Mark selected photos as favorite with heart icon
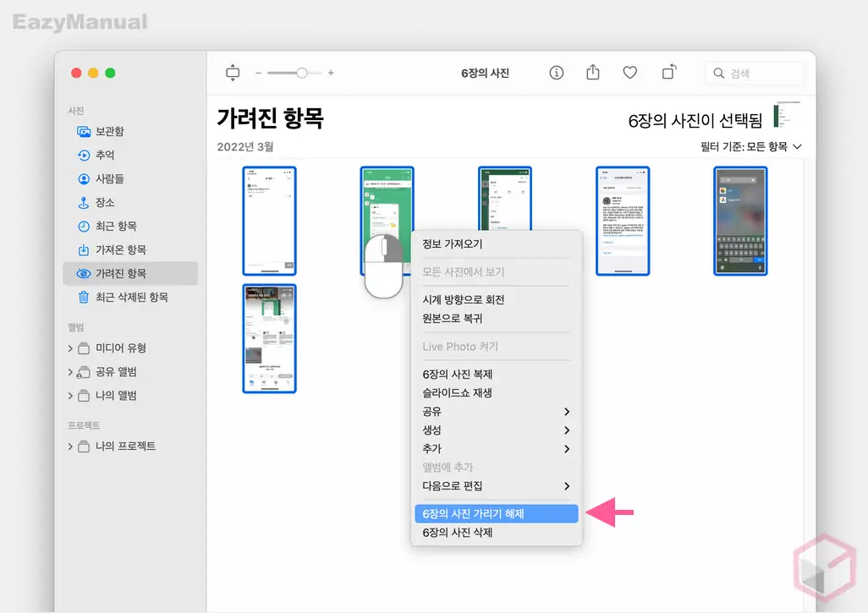This screenshot has width=868, height=613. click(x=629, y=73)
